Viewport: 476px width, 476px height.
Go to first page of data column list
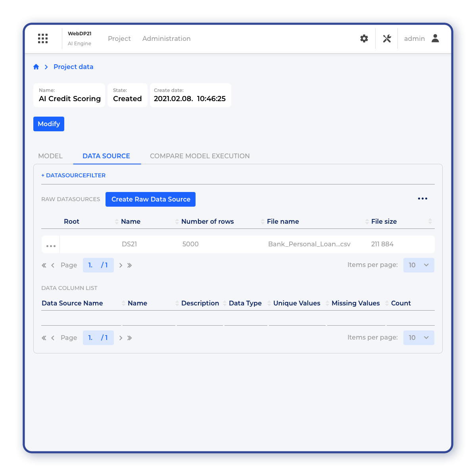click(44, 338)
